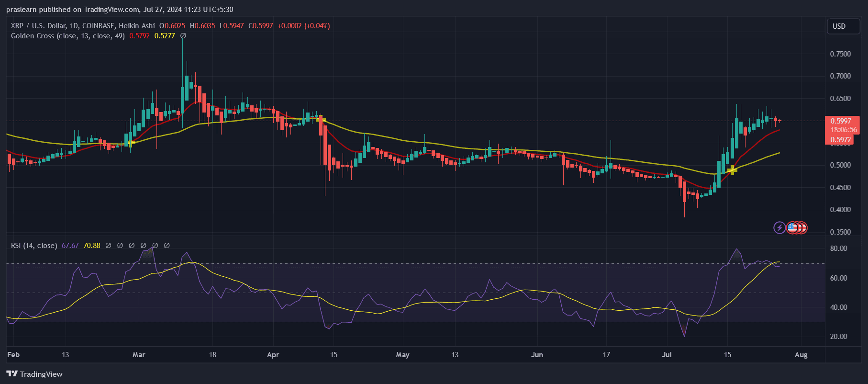This screenshot has width=868, height=384.
Task: Click the red 0.5972 price tag
Action: [x=840, y=140]
